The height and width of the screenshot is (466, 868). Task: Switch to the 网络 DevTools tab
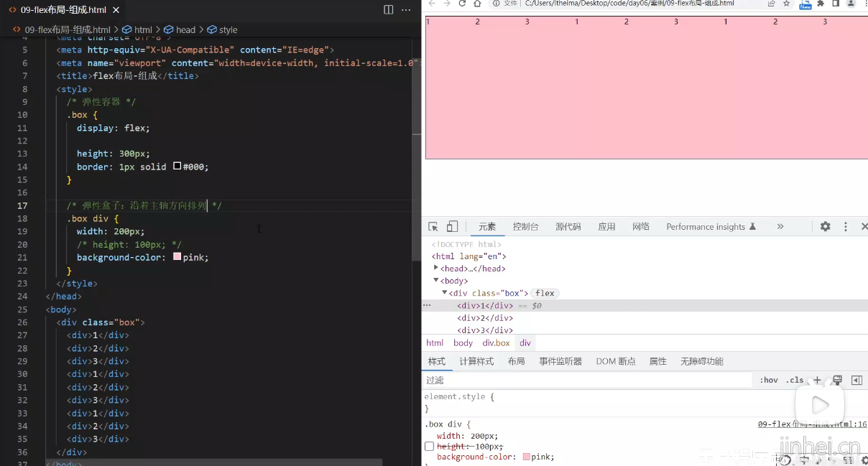(x=641, y=227)
